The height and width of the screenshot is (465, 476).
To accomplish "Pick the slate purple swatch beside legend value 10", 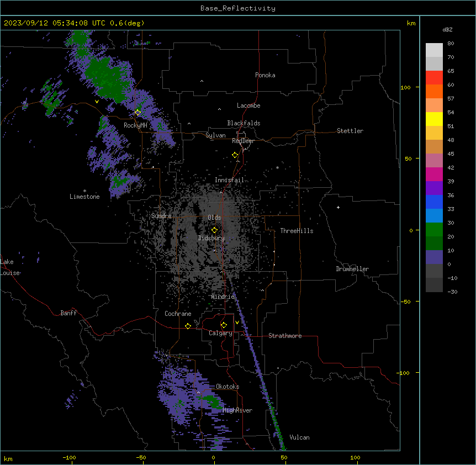I will (x=434, y=257).
